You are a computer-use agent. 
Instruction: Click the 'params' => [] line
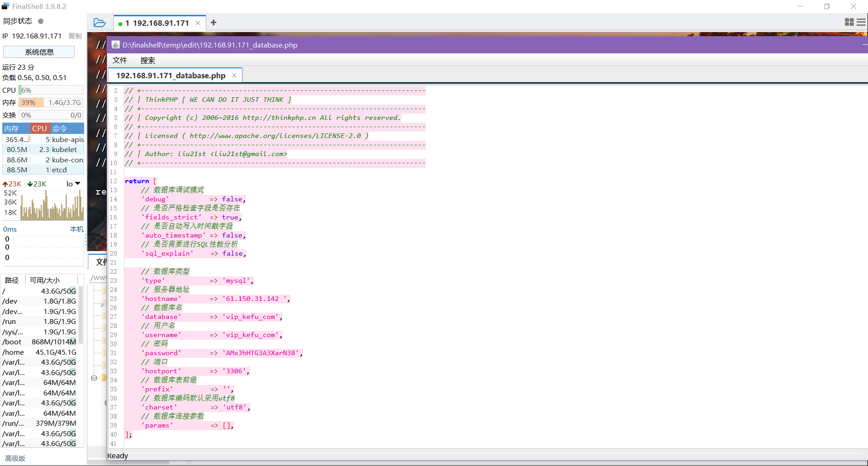point(188,425)
